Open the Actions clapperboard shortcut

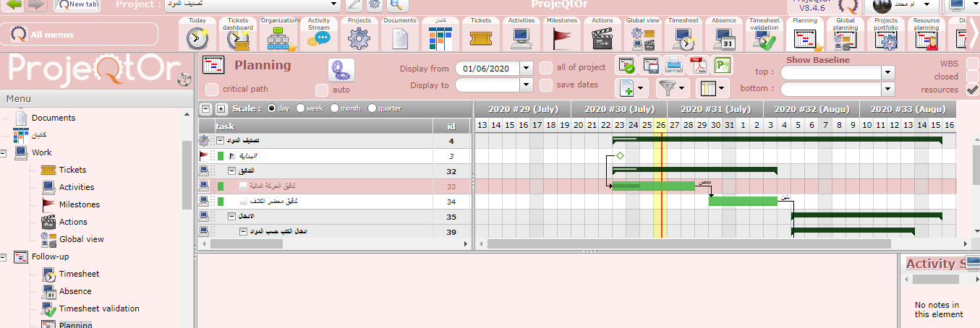tap(602, 33)
